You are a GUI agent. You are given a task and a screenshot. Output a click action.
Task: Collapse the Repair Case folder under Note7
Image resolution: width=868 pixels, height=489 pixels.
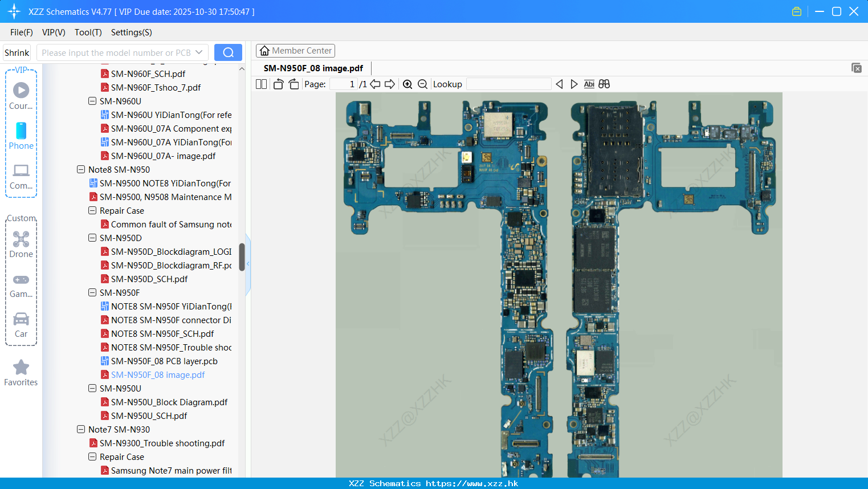pos(92,457)
